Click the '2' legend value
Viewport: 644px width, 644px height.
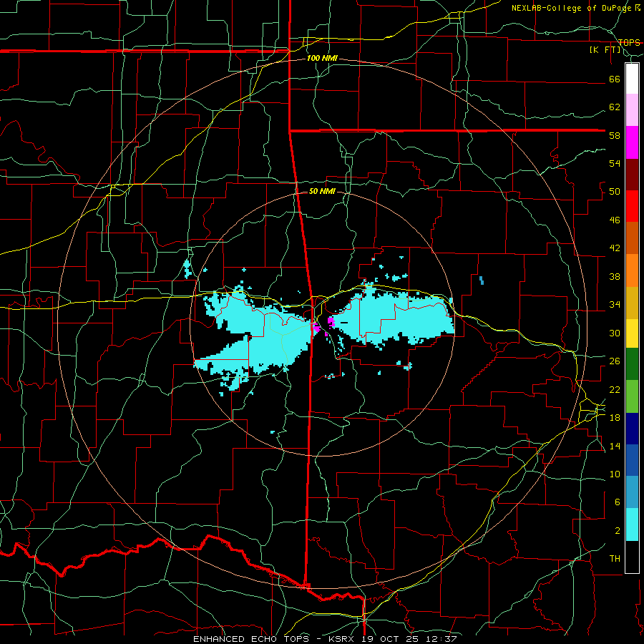pyautogui.click(x=617, y=530)
